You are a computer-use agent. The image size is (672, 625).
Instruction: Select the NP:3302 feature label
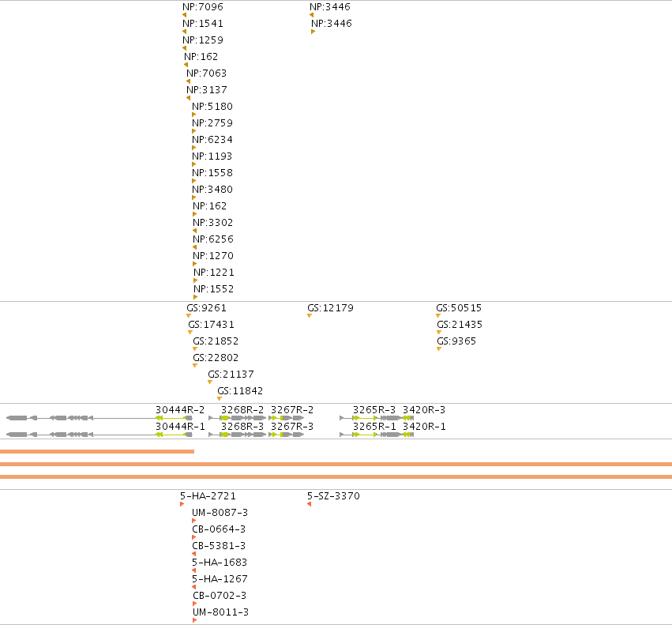(x=213, y=223)
